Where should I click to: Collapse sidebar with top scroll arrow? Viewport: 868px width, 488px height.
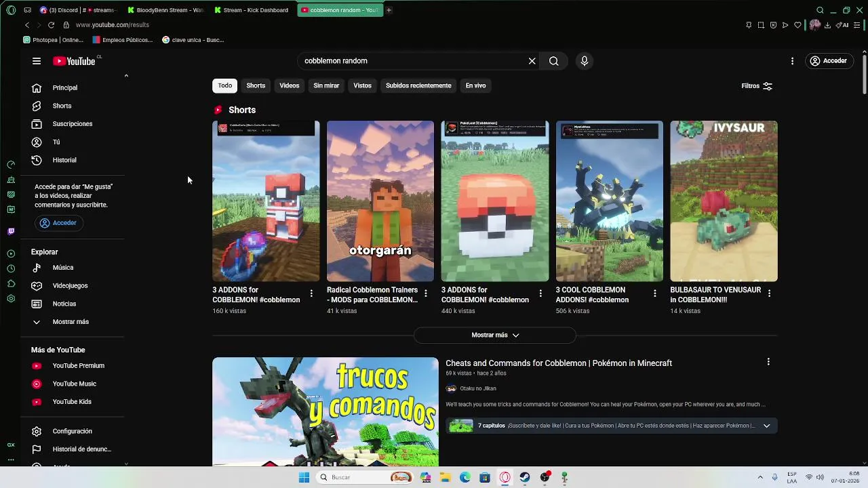126,76
